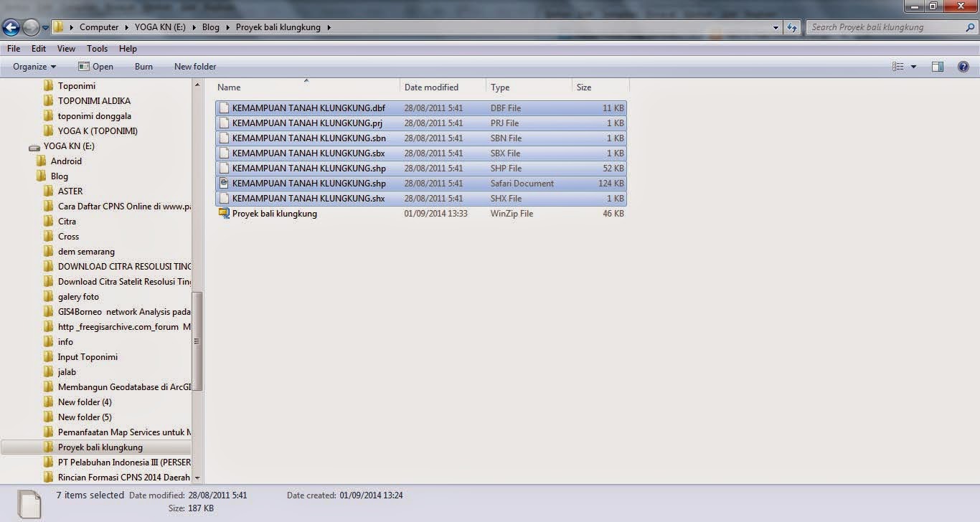This screenshot has width=980, height=522.
Task: Click the search magnifier icon
Action: click(x=970, y=27)
